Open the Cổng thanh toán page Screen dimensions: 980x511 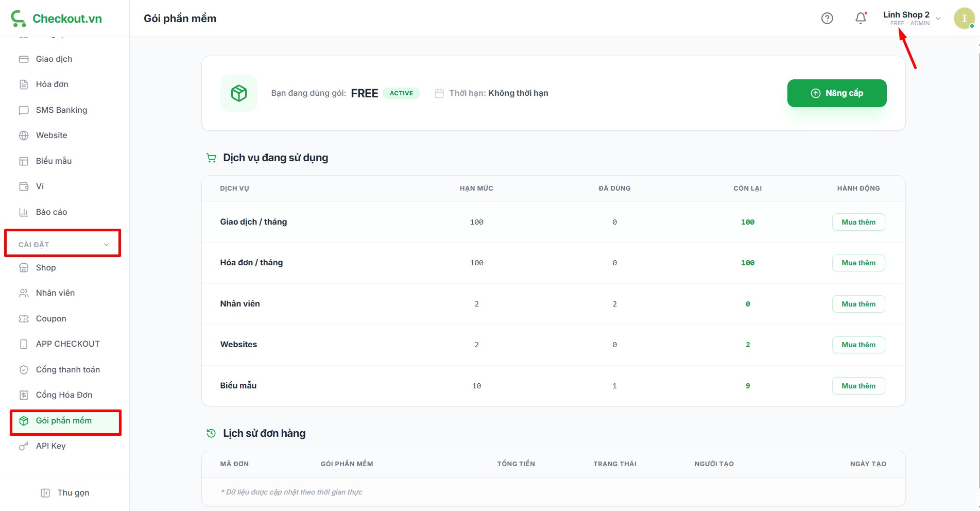pyautogui.click(x=67, y=370)
